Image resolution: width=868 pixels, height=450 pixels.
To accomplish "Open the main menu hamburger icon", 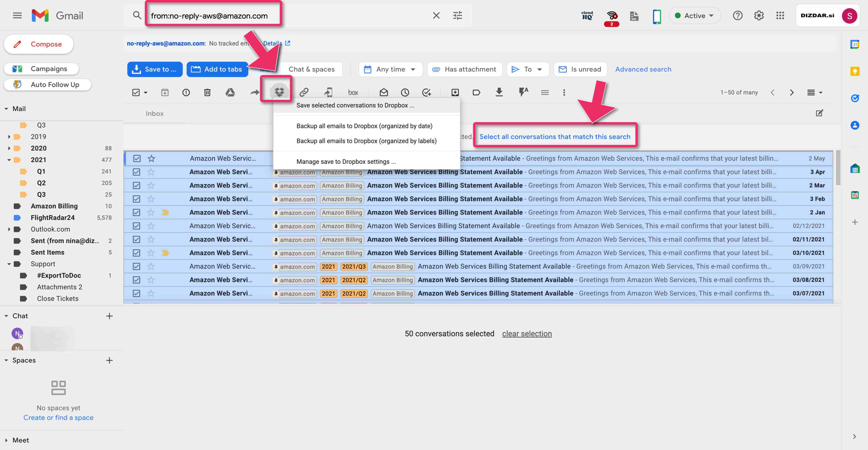I will click(17, 15).
